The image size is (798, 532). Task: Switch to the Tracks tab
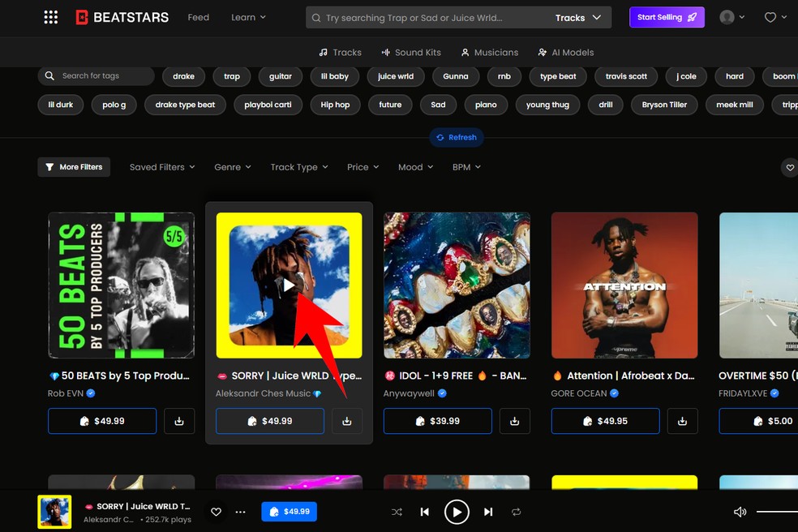click(340, 53)
